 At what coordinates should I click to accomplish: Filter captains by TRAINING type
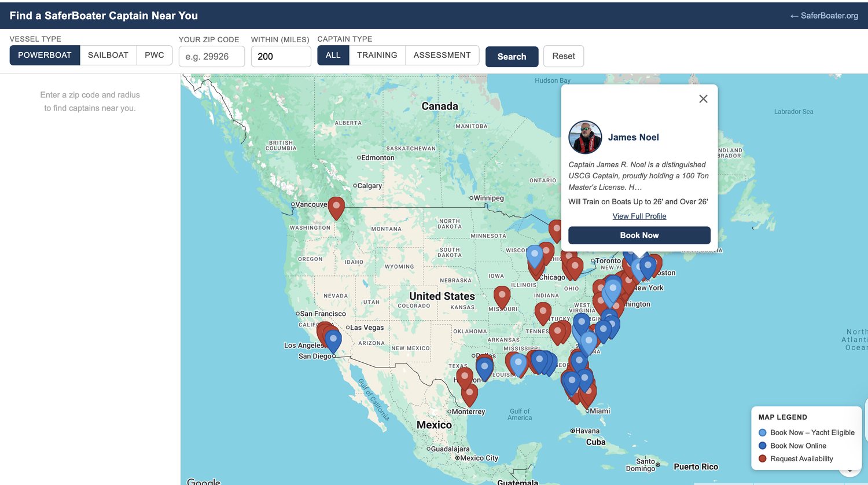pos(377,55)
